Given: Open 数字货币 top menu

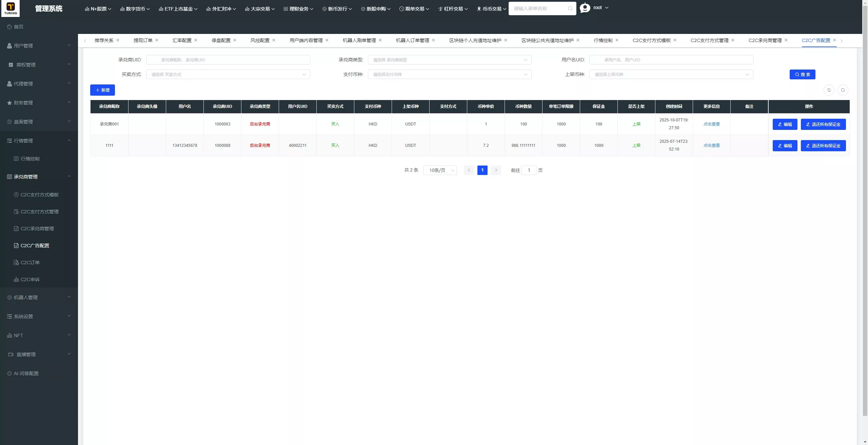Looking at the screenshot, I should 135,9.
